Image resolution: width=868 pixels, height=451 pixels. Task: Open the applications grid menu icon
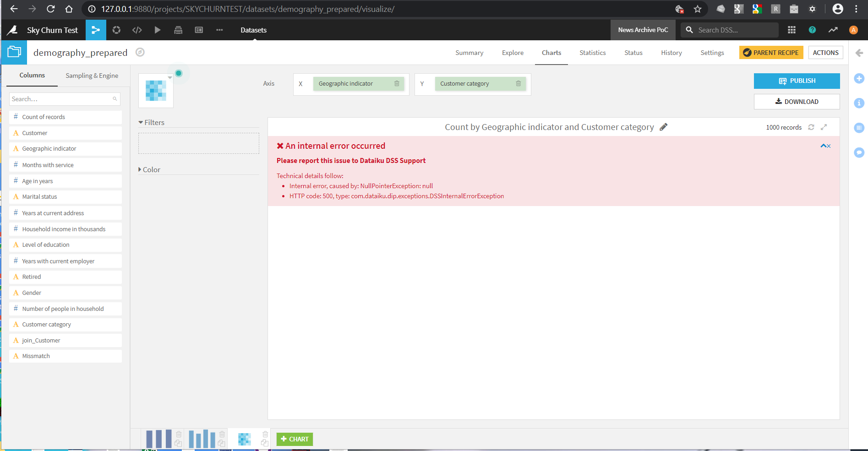pyautogui.click(x=792, y=30)
